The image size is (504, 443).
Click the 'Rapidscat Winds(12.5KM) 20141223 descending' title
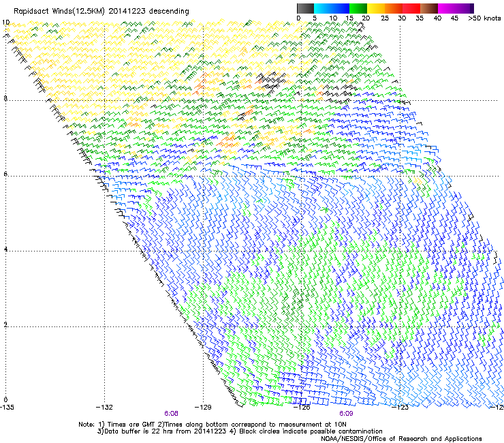pos(101,12)
